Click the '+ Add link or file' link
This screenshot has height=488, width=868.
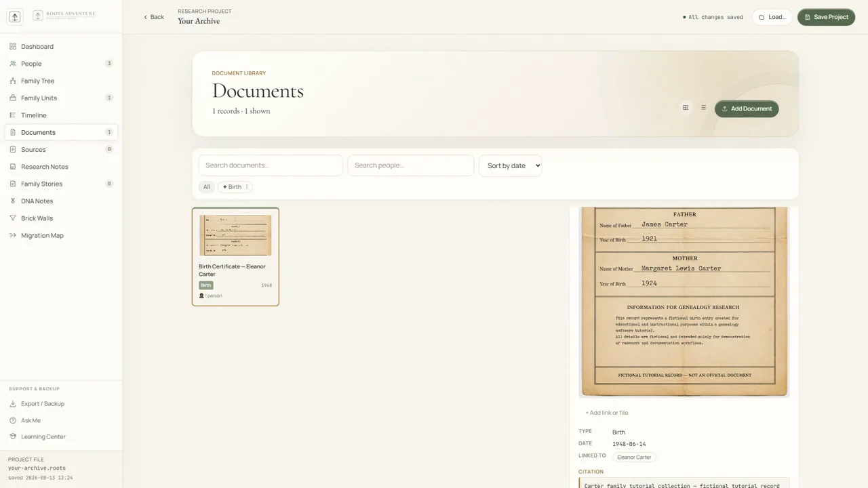click(x=607, y=413)
